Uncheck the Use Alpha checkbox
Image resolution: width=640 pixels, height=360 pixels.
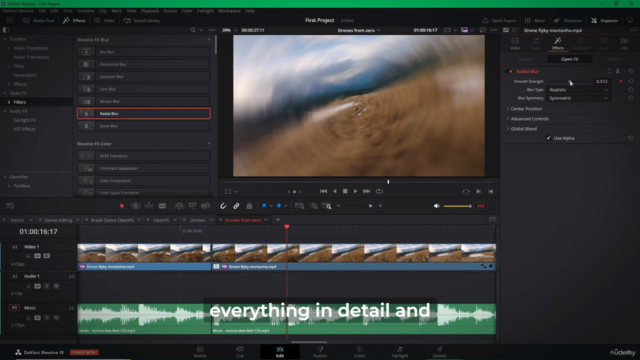pos(549,138)
